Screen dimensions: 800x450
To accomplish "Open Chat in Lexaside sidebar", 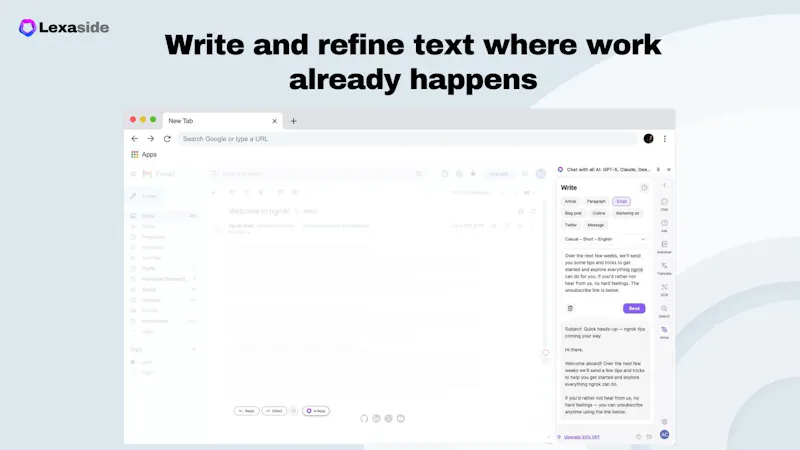I will [x=664, y=204].
